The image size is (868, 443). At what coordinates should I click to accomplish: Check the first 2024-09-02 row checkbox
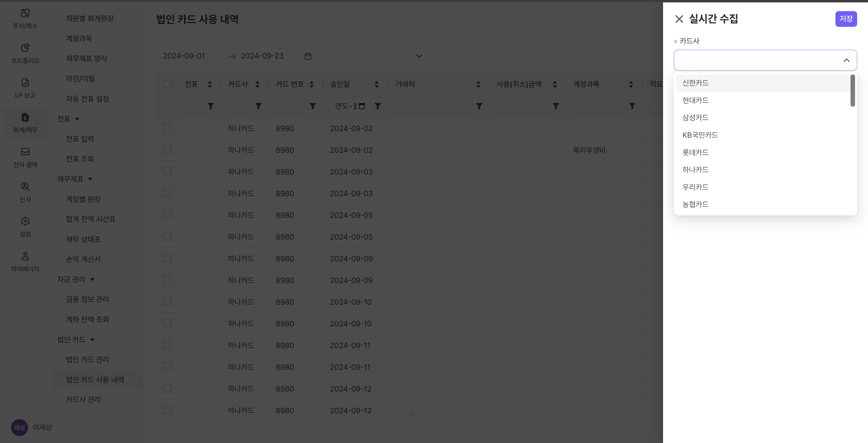pos(167,128)
